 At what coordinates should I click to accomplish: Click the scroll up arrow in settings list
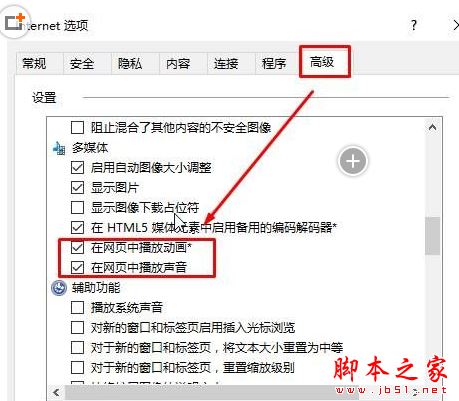point(432,127)
